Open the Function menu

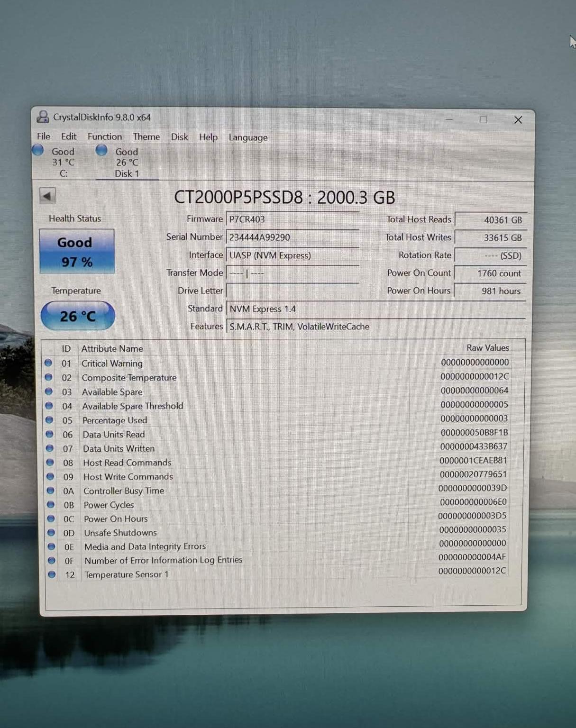point(105,136)
